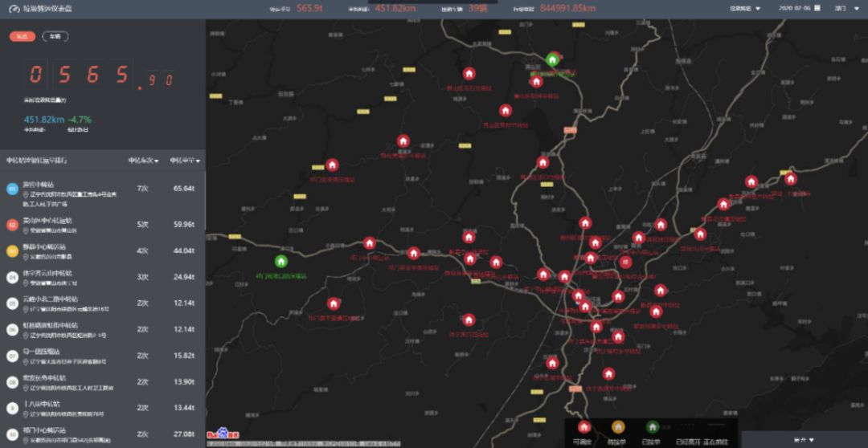Open the station row showing 44.04t
The width and height of the screenshot is (868, 448).
103,250
